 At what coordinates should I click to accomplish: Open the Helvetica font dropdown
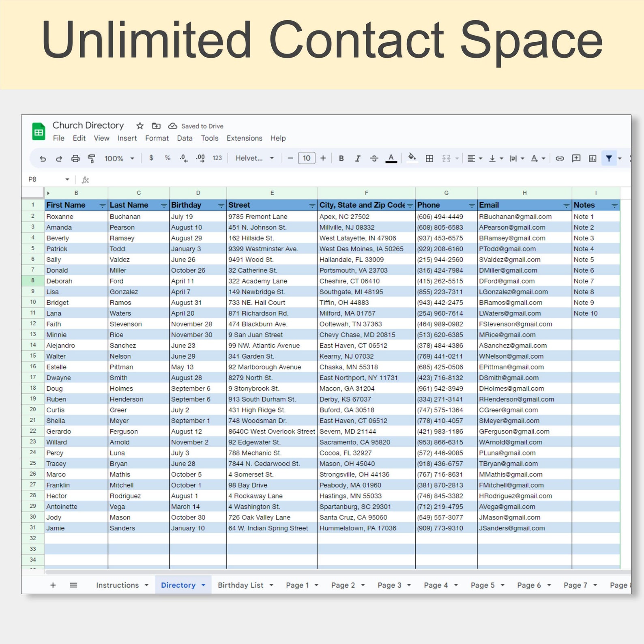click(255, 158)
